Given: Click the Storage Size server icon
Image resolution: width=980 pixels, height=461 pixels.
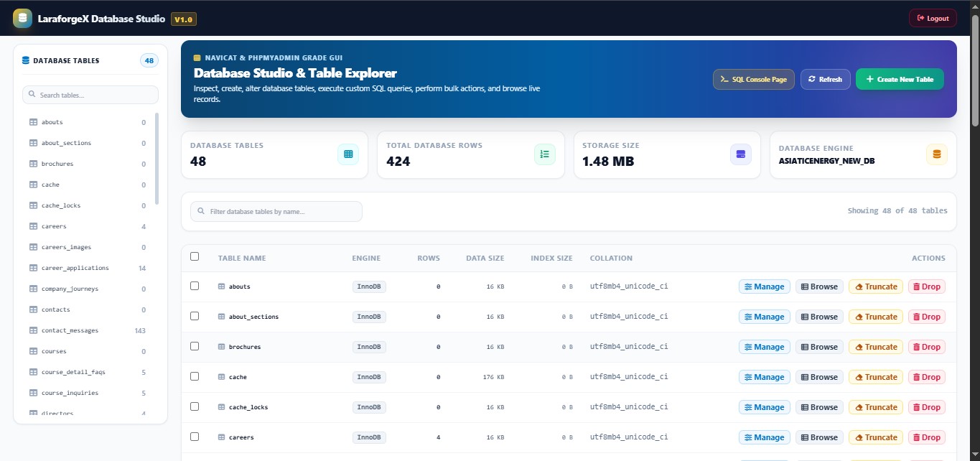Looking at the screenshot, I should [x=741, y=154].
